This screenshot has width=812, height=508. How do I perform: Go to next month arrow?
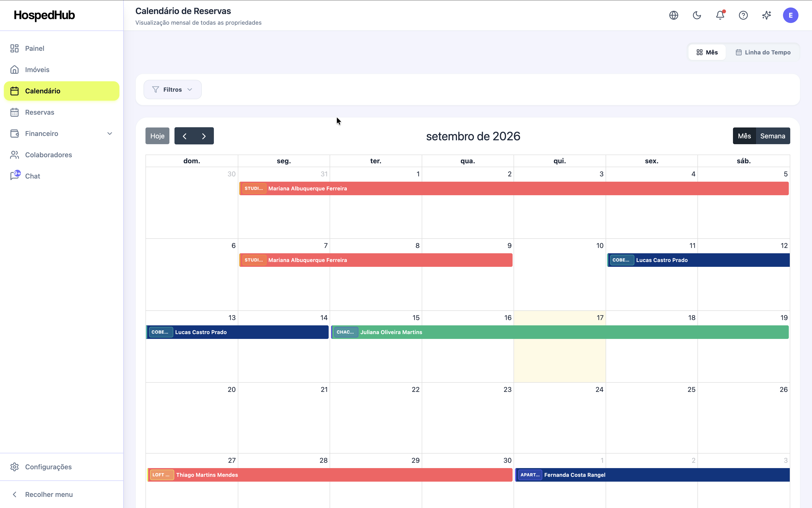click(204, 136)
